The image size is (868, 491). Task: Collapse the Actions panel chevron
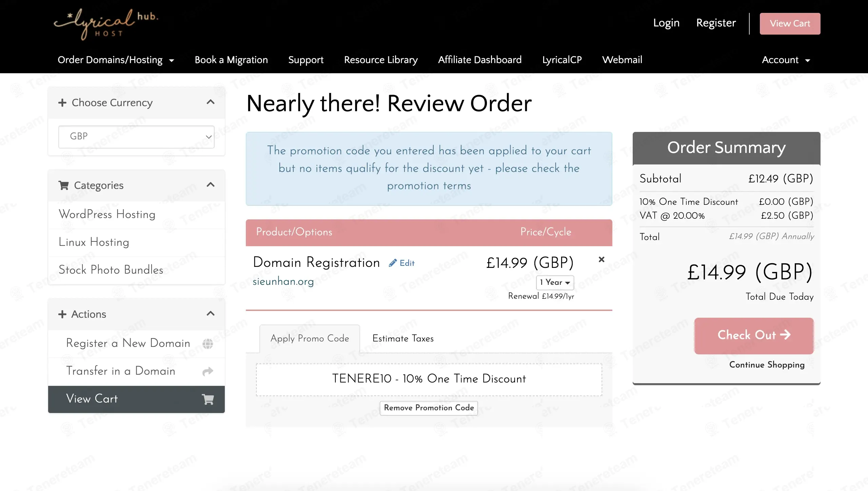pyautogui.click(x=211, y=313)
